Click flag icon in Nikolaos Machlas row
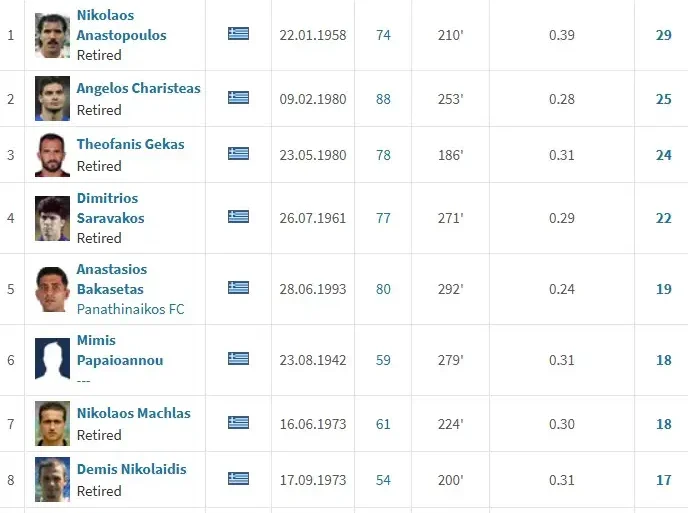This screenshot has width=688, height=513. tap(238, 423)
